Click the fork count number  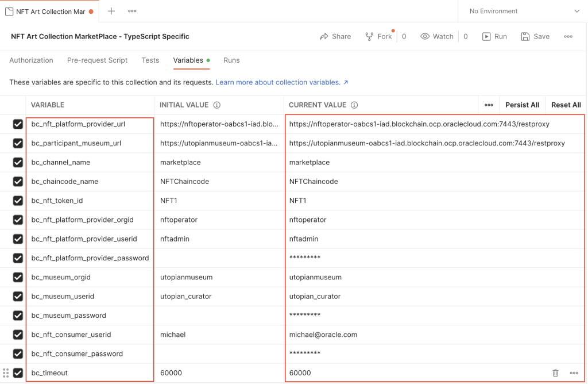click(404, 36)
